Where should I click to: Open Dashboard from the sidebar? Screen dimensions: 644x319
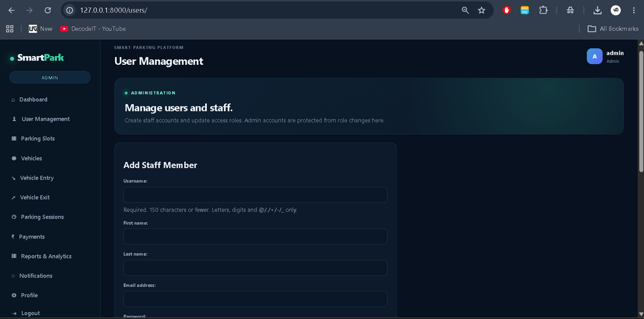(x=33, y=99)
